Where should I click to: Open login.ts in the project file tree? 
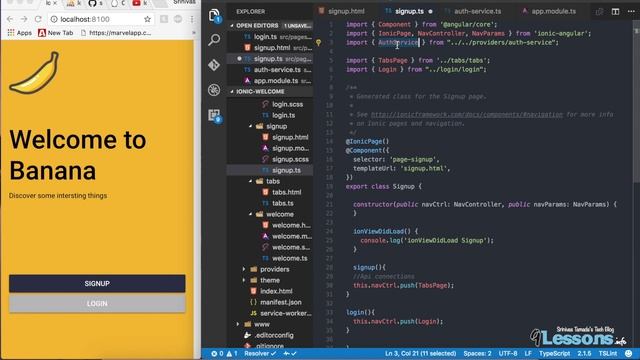(x=283, y=116)
